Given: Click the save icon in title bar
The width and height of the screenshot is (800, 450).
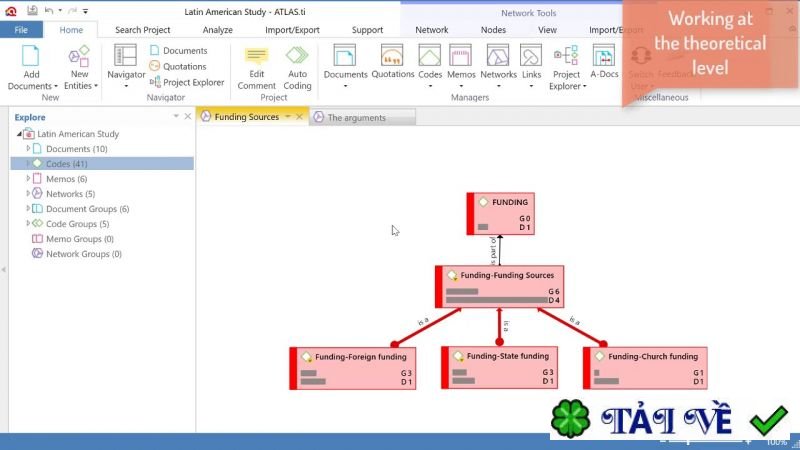Looking at the screenshot, I should pyautogui.click(x=32, y=10).
